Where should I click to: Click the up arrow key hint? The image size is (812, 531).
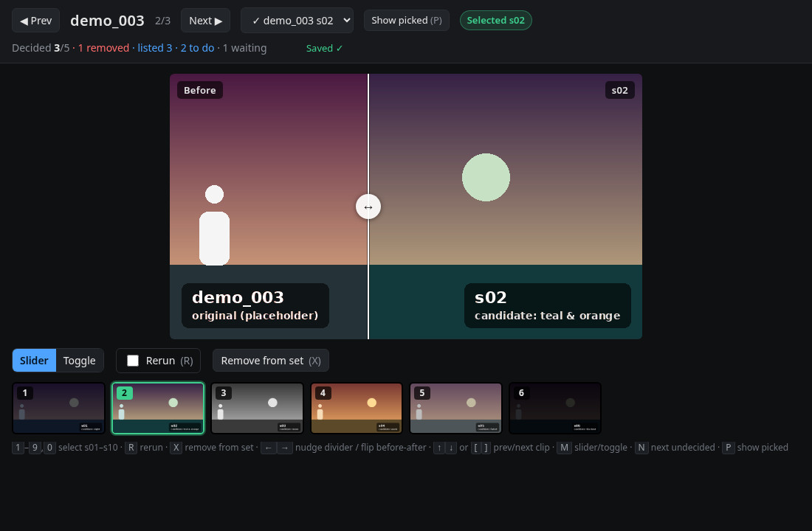pos(439,448)
